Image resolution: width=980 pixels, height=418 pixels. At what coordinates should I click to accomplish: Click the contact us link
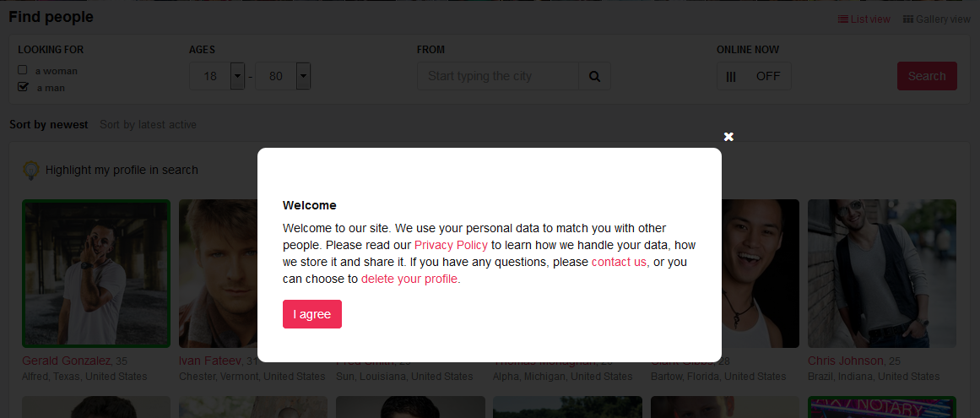pyautogui.click(x=619, y=262)
